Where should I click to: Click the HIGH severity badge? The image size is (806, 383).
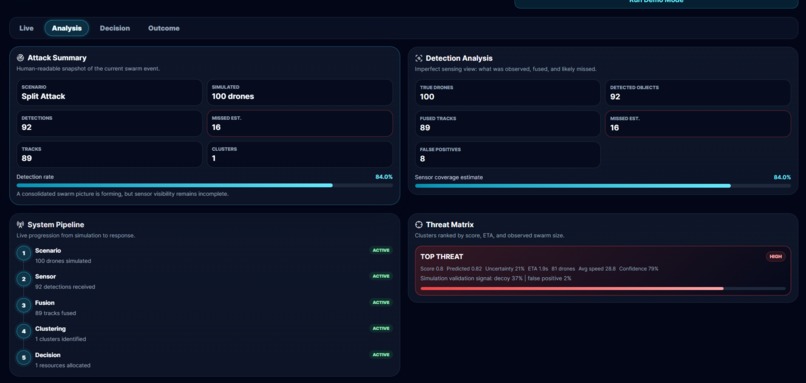coord(776,257)
